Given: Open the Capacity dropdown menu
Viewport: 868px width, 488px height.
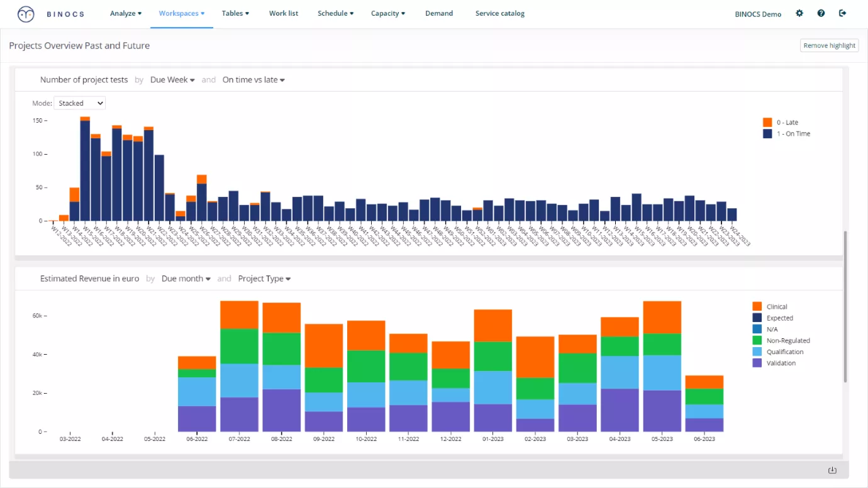Looking at the screenshot, I should pyautogui.click(x=388, y=13).
